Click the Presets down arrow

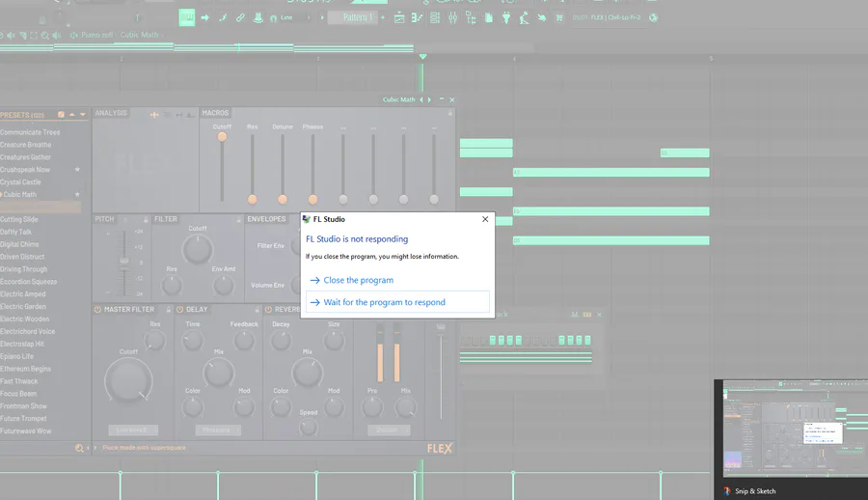[x=83, y=115]
